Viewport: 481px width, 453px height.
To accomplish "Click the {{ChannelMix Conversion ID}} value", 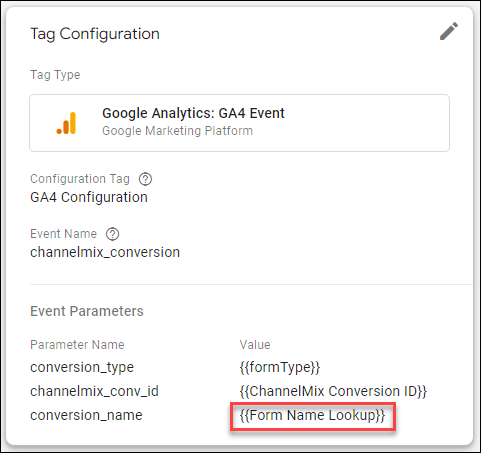I will 333,391.
